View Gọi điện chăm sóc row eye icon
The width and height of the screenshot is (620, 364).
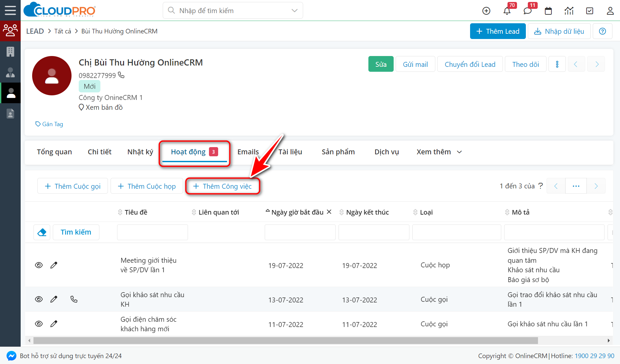click(39, 324)
